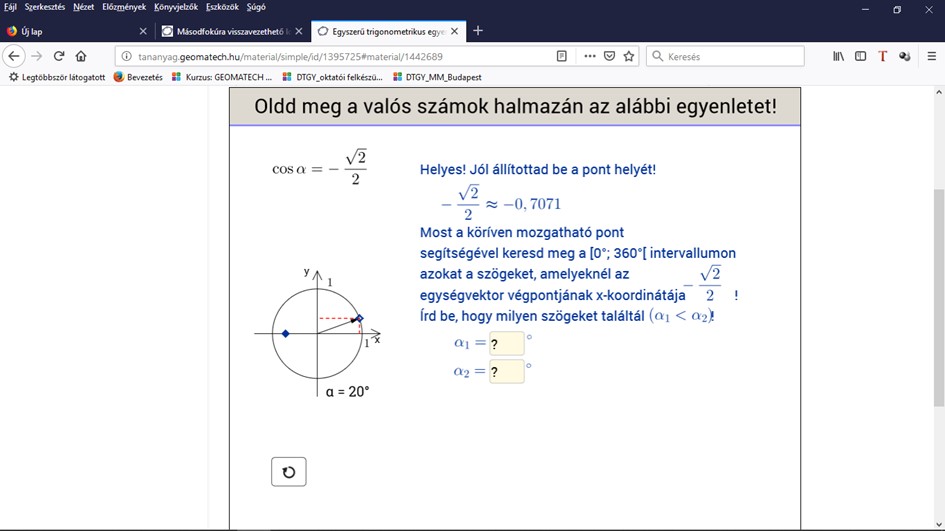The image size is (945, 531).
Task: Open DTGY_MM_Budapest bookmark
Action: point(437,77)
